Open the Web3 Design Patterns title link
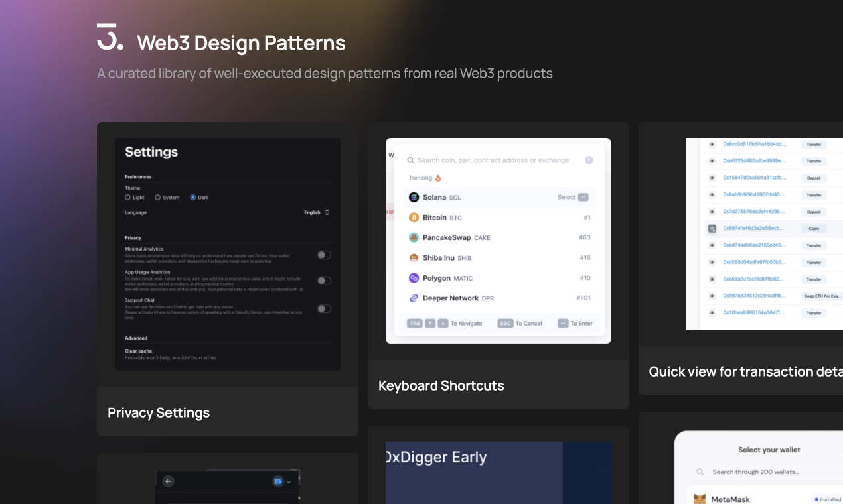 (241, 43)
